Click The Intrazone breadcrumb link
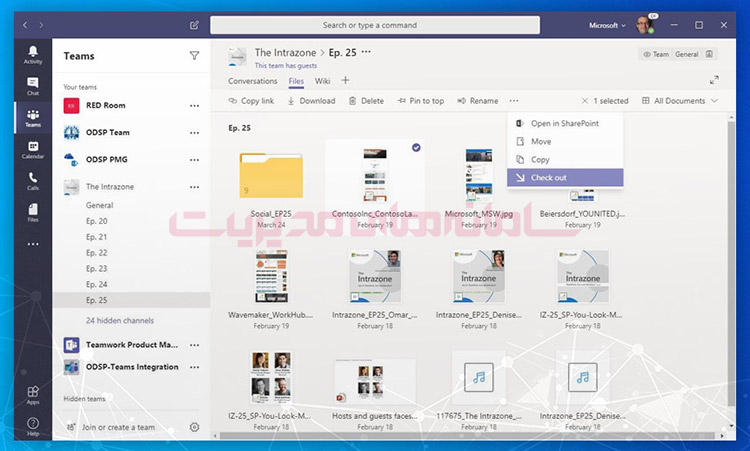750x451 pixels. [285, 53]
